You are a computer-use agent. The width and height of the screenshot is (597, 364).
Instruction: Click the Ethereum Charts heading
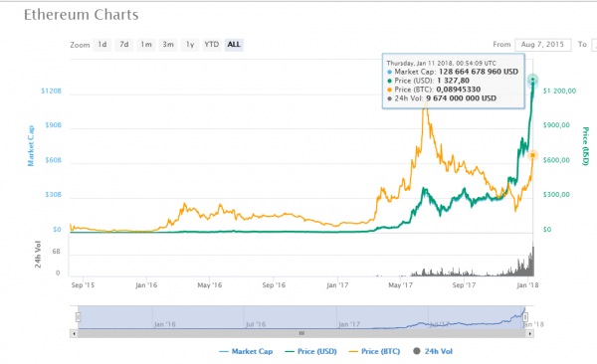pos(82,15)
